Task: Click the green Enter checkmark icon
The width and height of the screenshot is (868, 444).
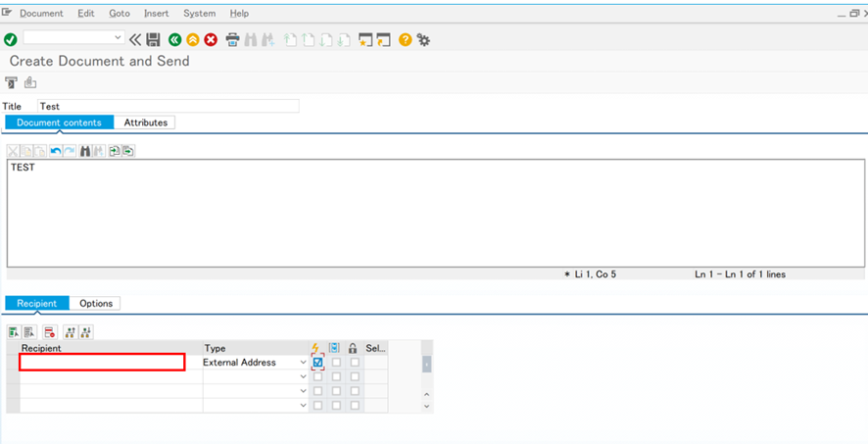Action: (10, 39)
